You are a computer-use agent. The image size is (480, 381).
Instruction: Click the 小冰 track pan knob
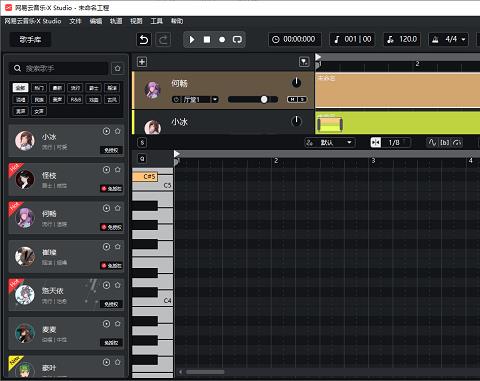296,121
